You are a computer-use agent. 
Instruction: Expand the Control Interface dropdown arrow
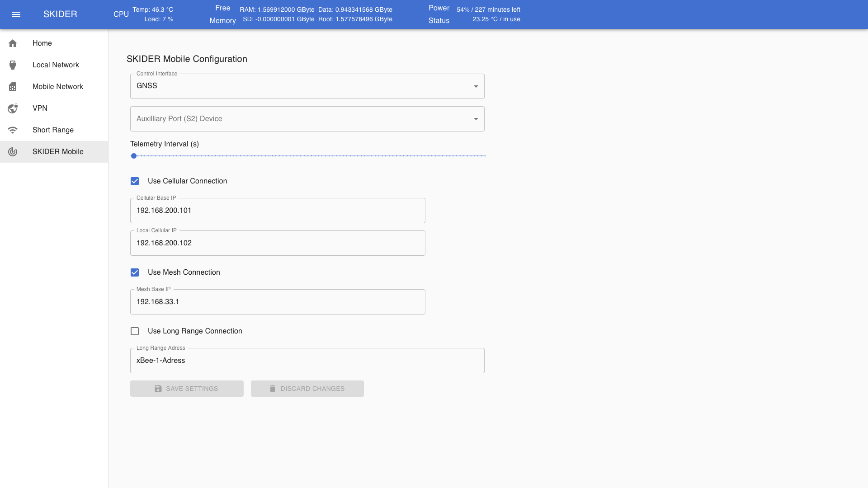pos(476,86)
